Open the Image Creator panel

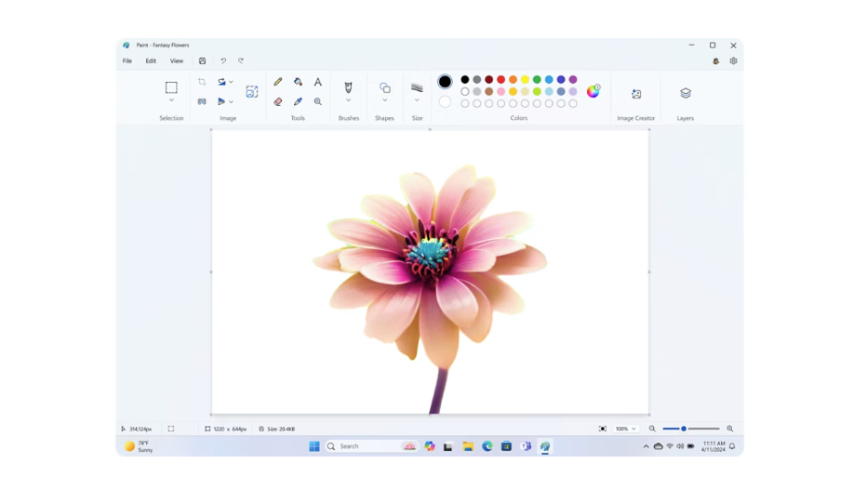click(x=636, y=94)
